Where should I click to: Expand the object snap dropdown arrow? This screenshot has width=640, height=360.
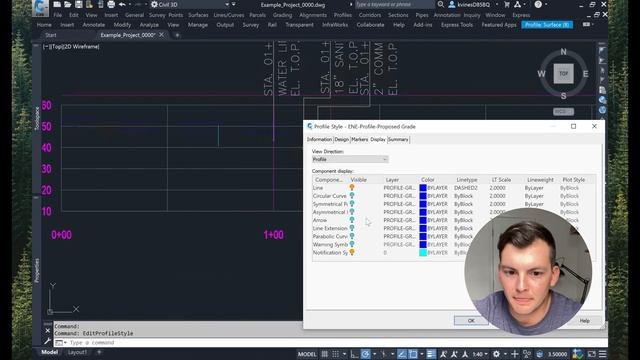(422, 354)
